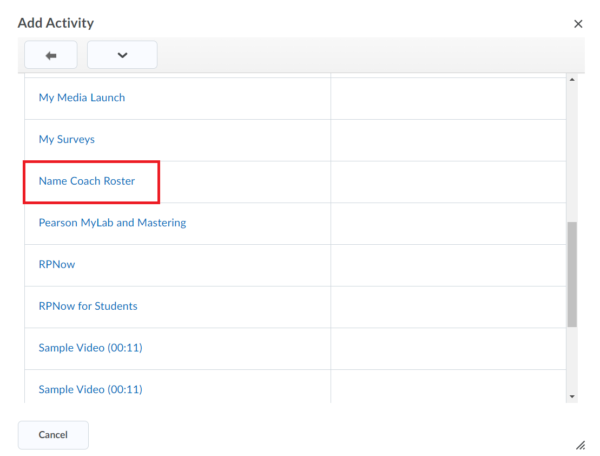Click the vertical scrollbar thumb

click(x=572, y=274)
